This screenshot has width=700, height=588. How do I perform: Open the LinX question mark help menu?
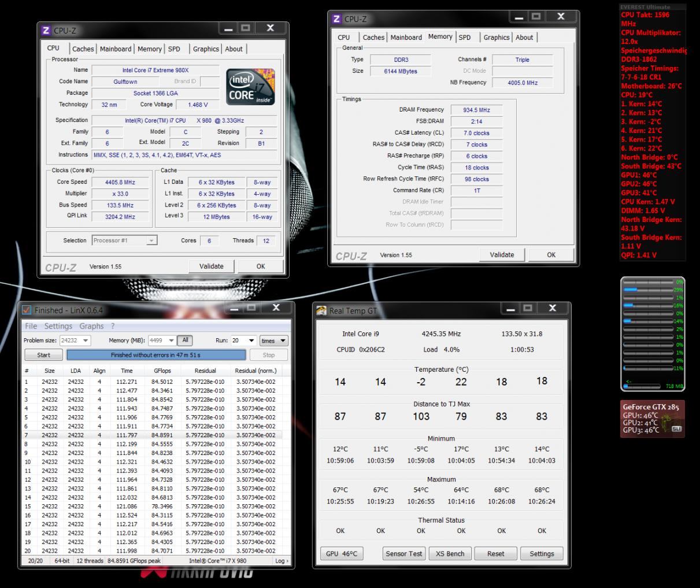tap(113, 326)
